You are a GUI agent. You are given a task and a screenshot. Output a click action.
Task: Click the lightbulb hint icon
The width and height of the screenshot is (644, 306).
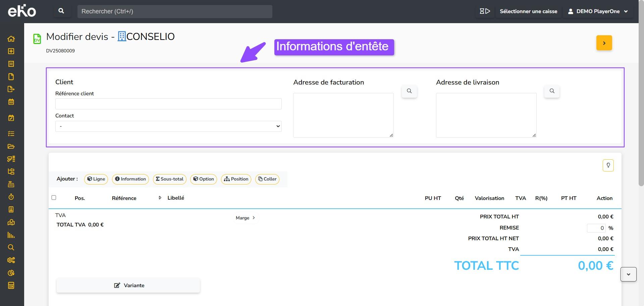(608, 165)
